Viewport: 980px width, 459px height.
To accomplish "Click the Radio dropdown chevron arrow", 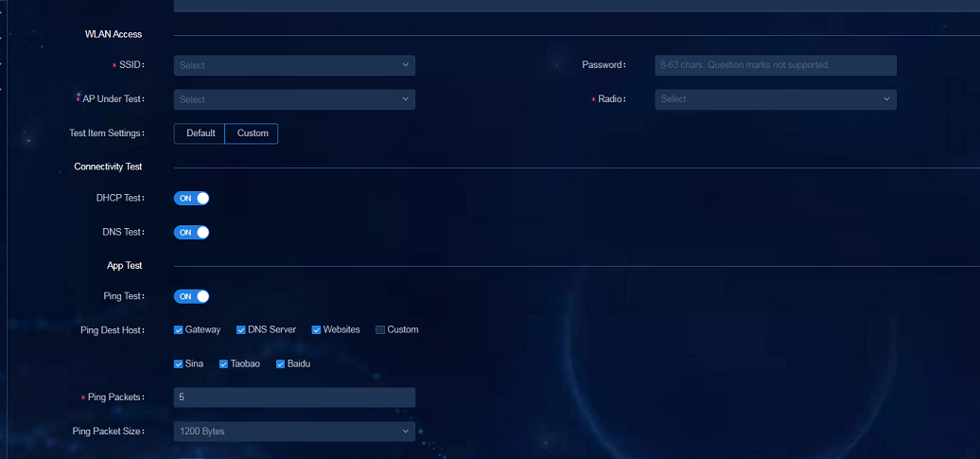I will [x=886, y=98].
